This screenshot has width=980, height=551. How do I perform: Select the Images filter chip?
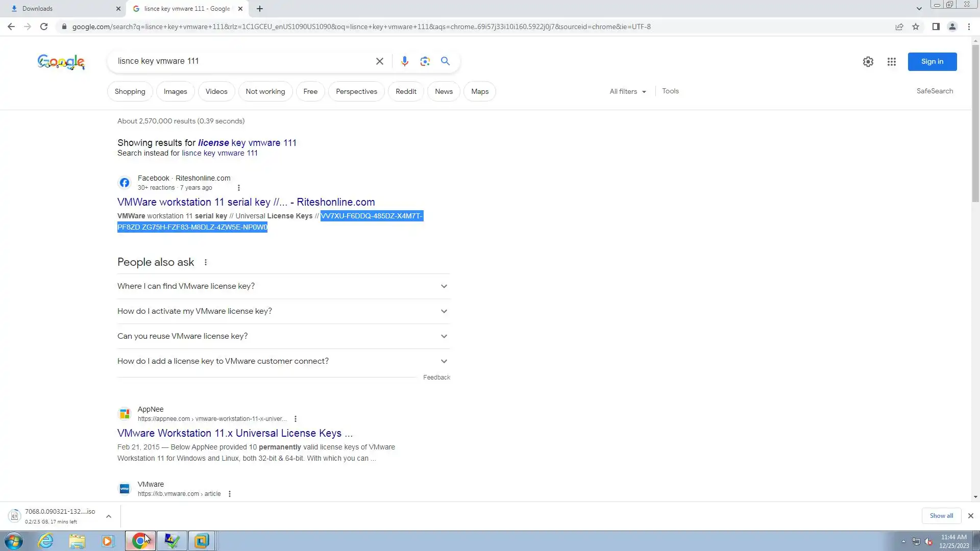click(x=175, y=91)
